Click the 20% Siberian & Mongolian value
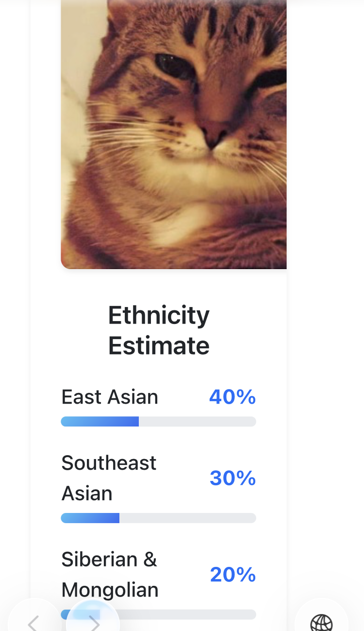 [232, 575]
